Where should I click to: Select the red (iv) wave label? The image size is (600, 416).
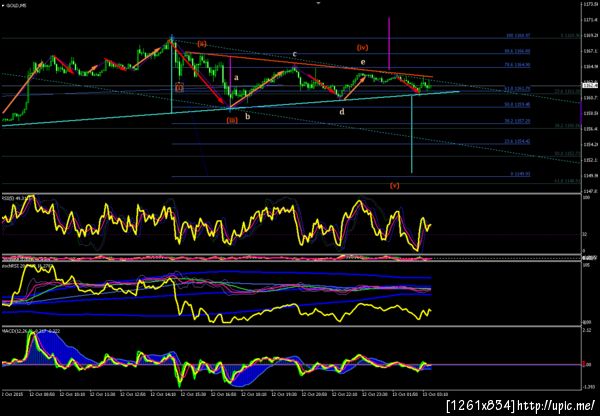click(362, 47)
